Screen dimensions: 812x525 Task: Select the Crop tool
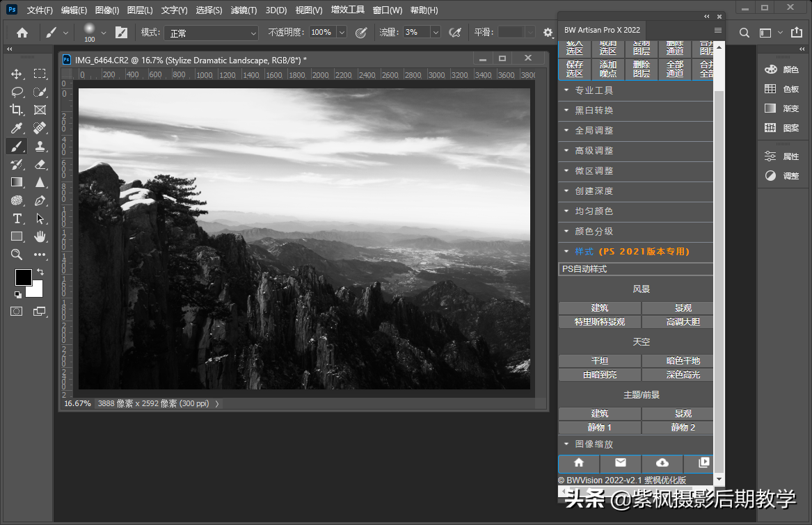tap(17, 110)
